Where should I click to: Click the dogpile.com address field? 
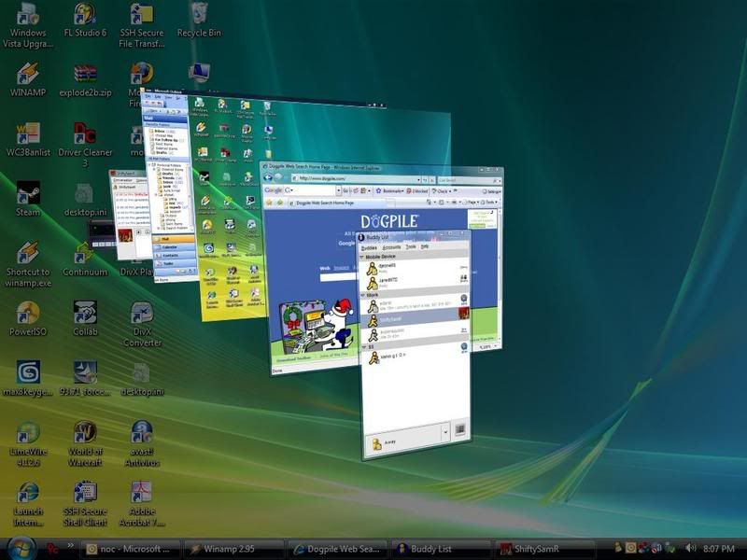pos(355,178)
